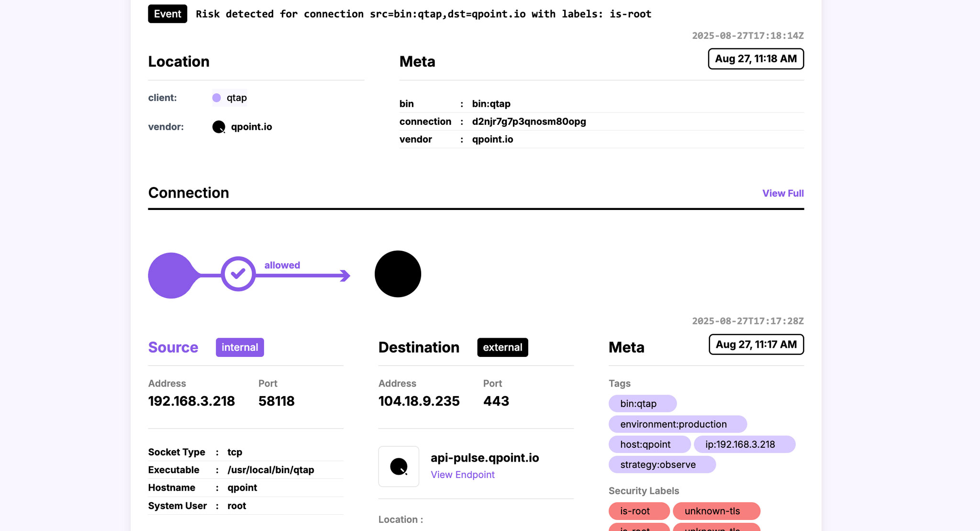Click the connection ID d2njr7g7p3qnosm80opg
Screen dimensions: 980x531
529,122
